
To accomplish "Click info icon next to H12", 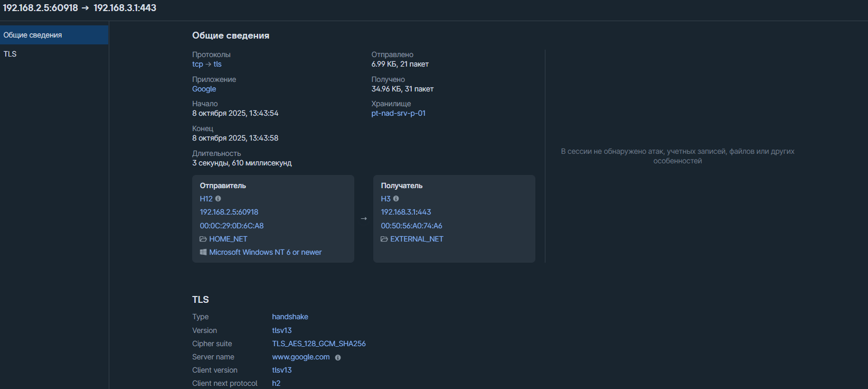I will tap(218, 199).
